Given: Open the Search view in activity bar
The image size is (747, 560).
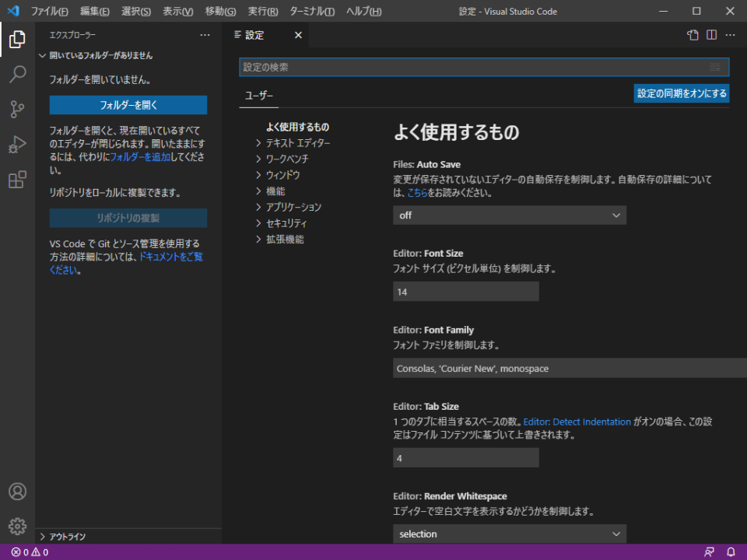Looking at the screenshot, I should tap(17, 75).
